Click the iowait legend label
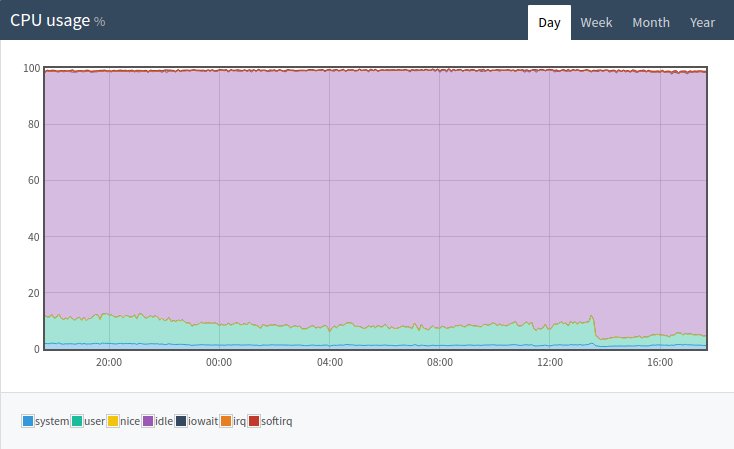This screenshot has width=734, height=449. pos(203,421)
